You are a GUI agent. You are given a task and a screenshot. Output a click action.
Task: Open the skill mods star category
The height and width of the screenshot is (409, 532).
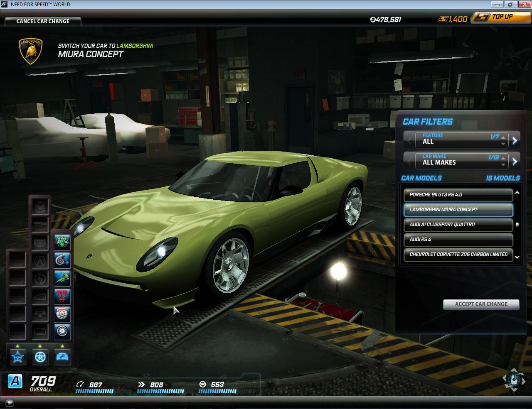tap(18, 357)
